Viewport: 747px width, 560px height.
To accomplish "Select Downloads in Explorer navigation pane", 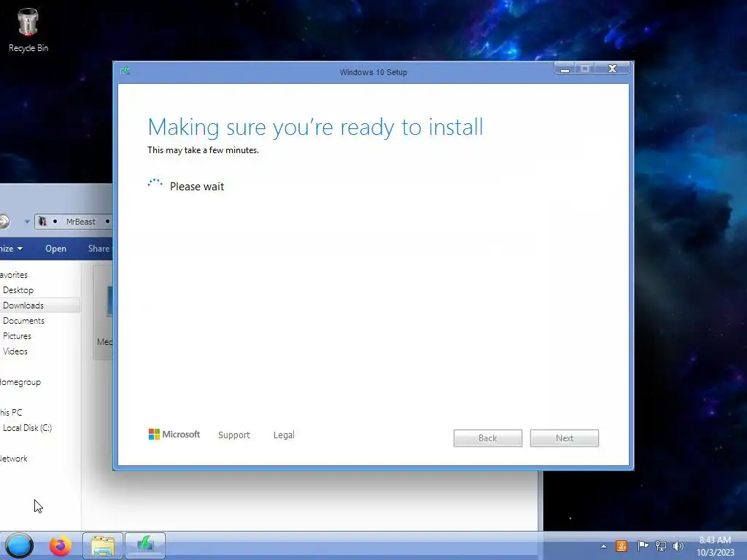I will [23, 306].
